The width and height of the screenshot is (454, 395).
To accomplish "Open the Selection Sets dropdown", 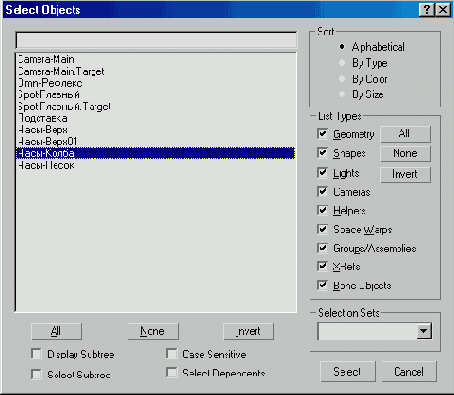I will (424, 331).
